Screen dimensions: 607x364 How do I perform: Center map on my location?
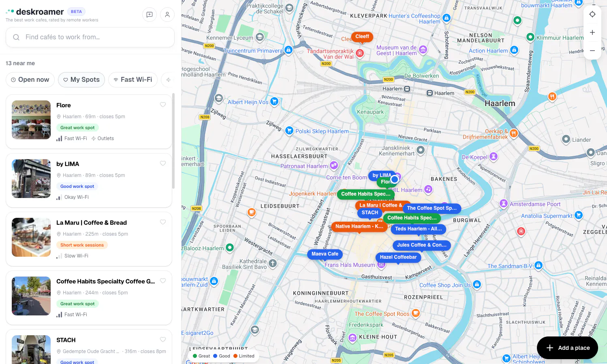[x=592, y=14]
